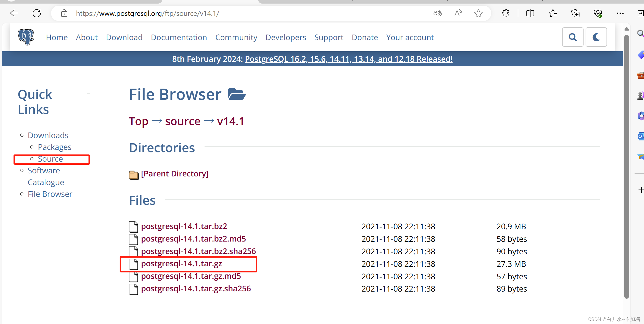Viewport: 644px width, 324px height.
Task: Open the Parent Directory folder link
Action: 175,174
